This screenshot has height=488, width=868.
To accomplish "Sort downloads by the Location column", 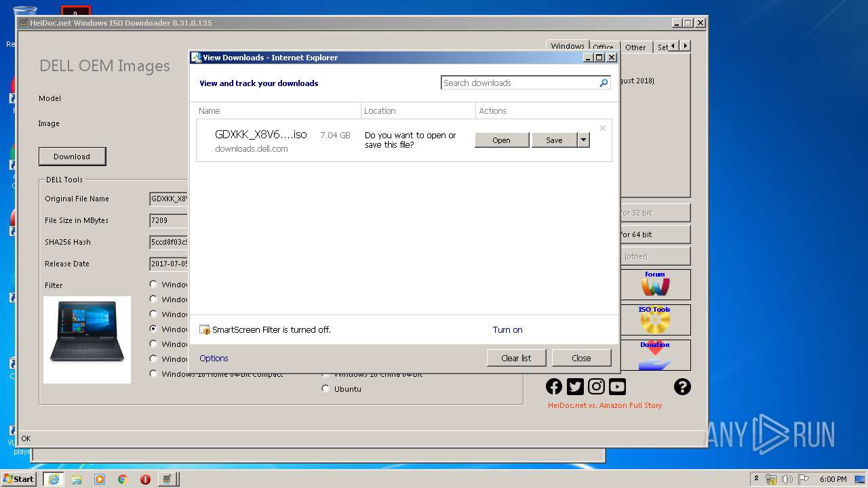I will 418,110.
